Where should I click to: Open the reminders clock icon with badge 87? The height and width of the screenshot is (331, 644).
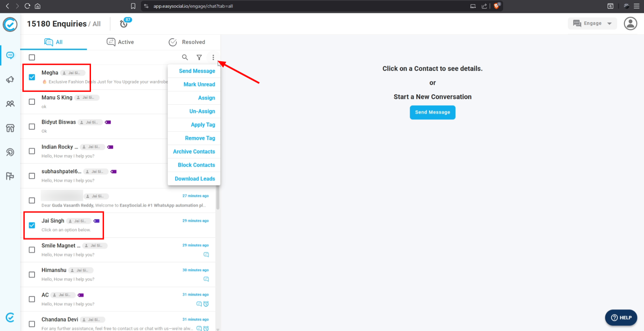pos(124,24)
